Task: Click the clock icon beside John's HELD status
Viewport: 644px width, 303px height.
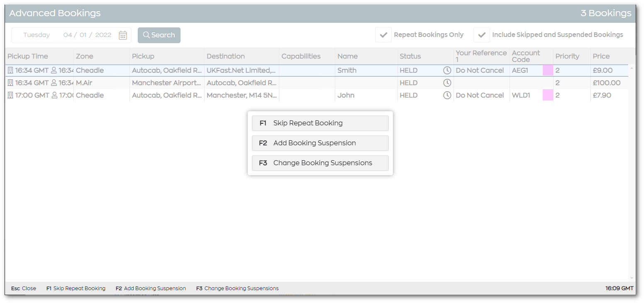Action: [x=447, y=95]
